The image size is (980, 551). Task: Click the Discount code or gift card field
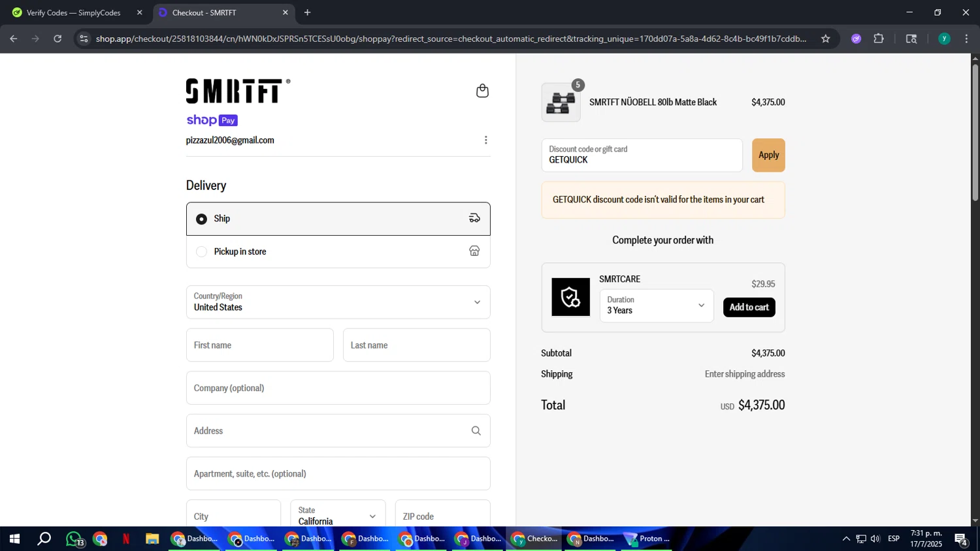(642, 155)
